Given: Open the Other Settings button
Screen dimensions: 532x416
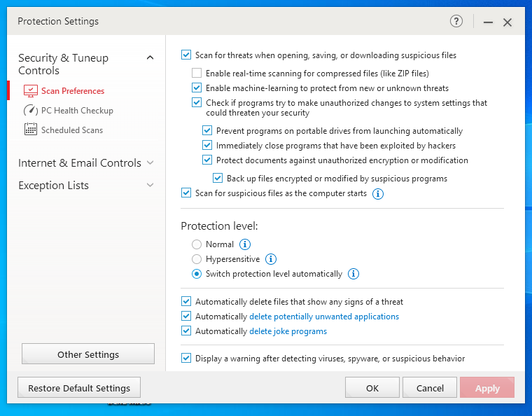Looking at the screenshot, I should (88, 354).
